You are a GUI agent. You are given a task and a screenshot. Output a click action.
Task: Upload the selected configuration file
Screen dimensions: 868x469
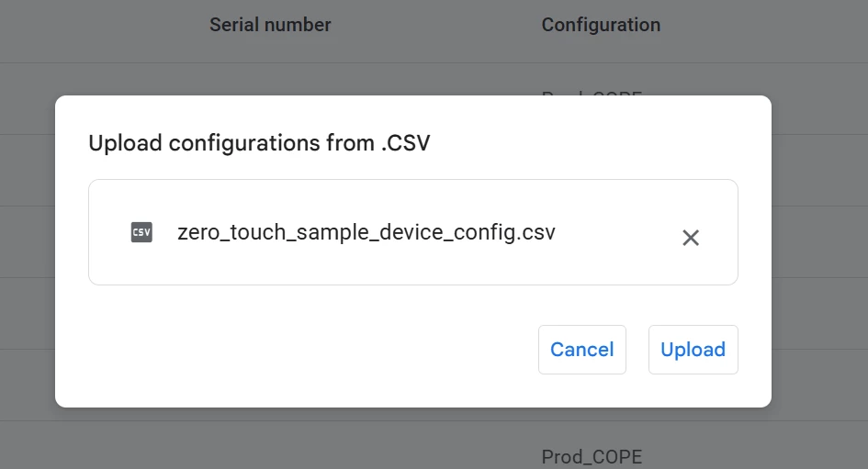pyautogui.click(x=693, y=350)
